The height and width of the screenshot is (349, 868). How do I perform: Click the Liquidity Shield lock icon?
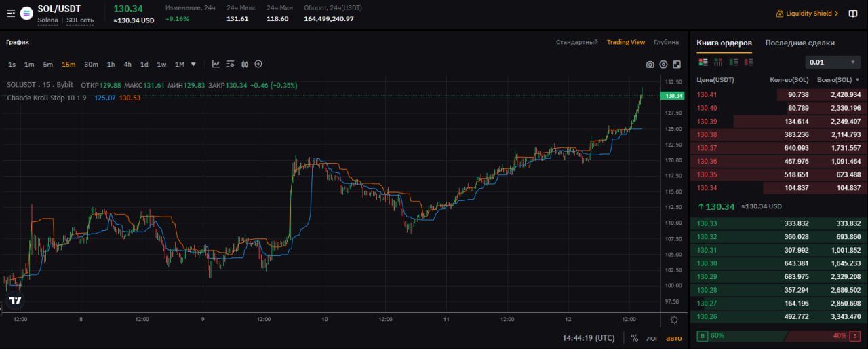pos(780,13)
